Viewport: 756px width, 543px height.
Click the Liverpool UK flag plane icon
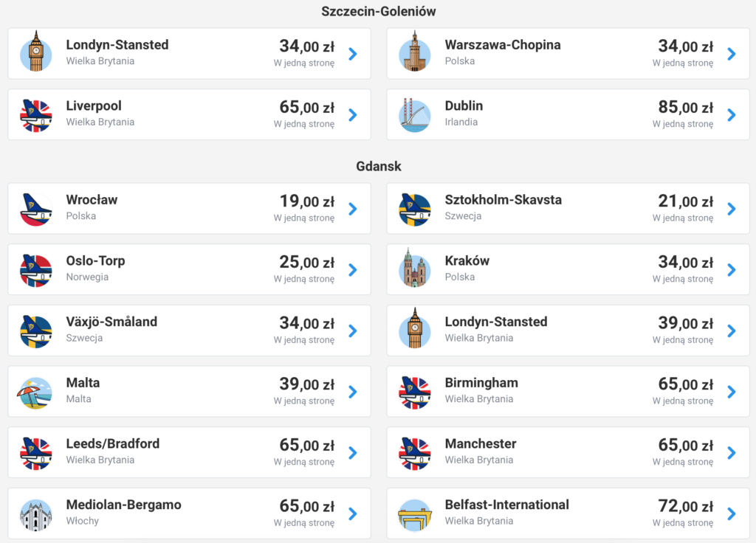click(x=35, y=114)
